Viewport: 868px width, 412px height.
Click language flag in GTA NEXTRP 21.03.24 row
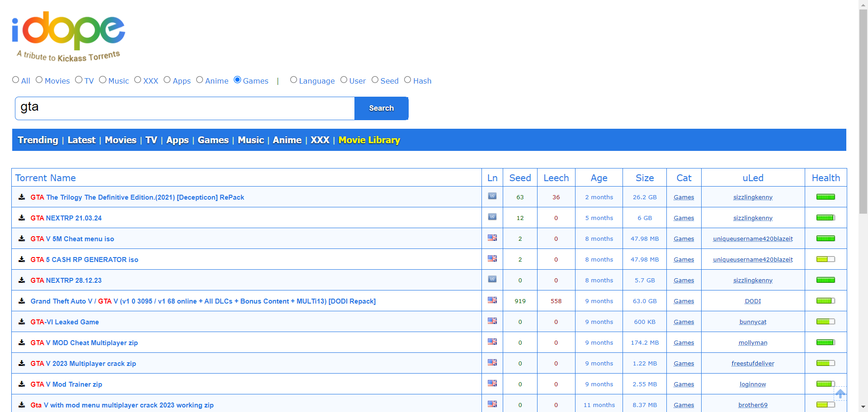coord(492,217)
